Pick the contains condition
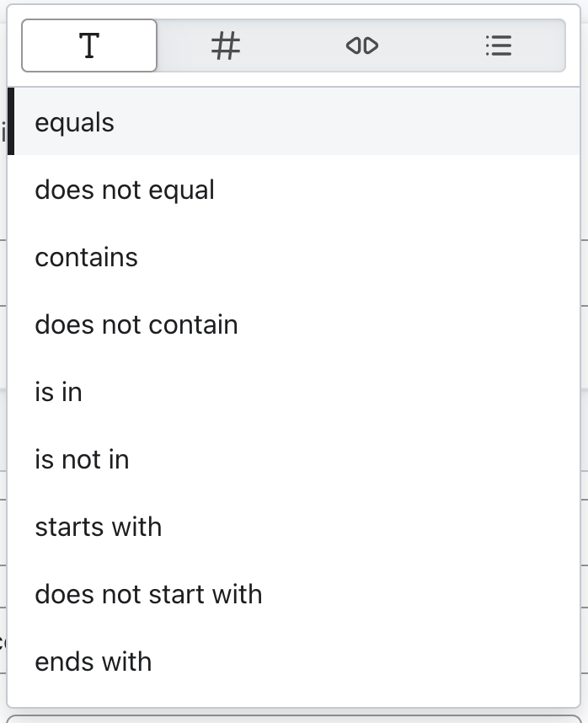This screenshot has height=723, width=588. 86,257
